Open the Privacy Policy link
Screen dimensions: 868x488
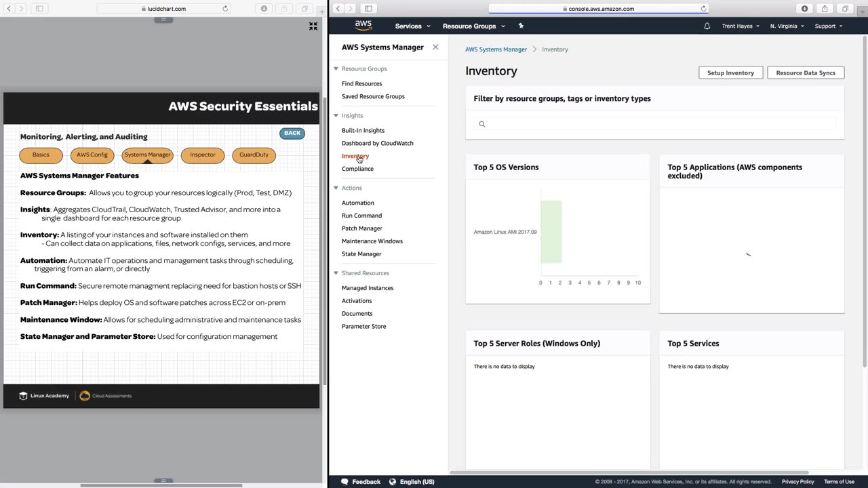tap(797, 482)
